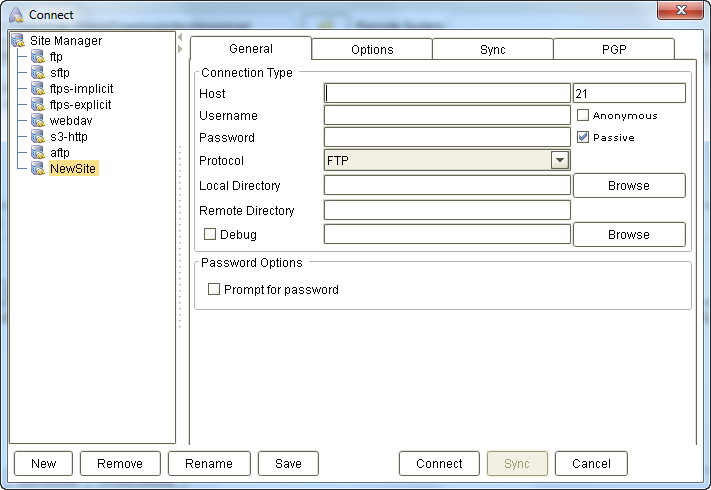Click the port field showing 21
Screen dimensions: 711x490
[629, 93]
